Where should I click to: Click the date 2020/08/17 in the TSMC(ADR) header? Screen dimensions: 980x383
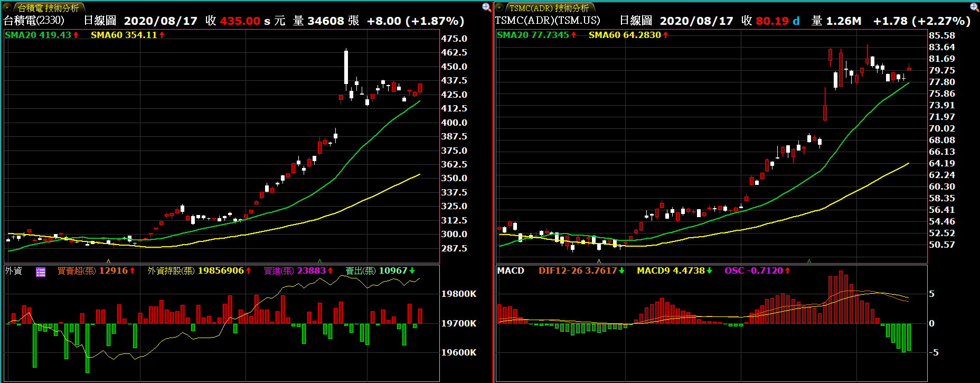696,21
